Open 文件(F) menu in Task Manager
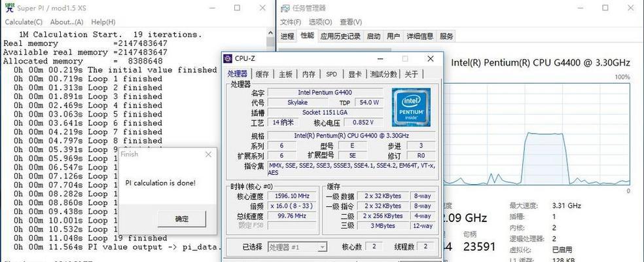The width and height of the screenshot is (644, 262). click(x=291, y=22)
